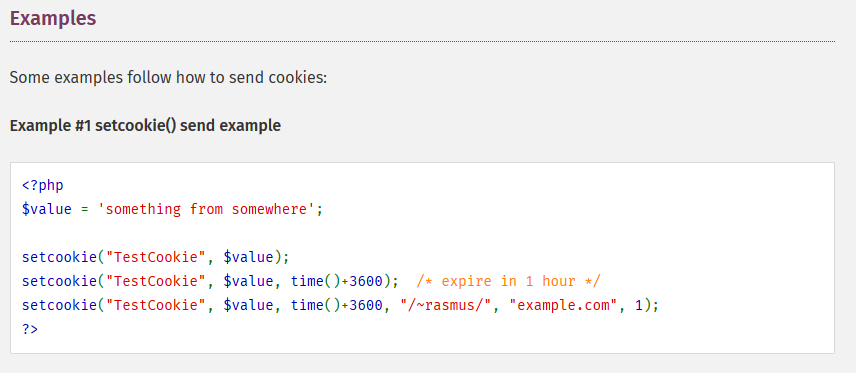Click the $value variable on the assignment line
This screenshot has width=856, height=373.
[x=47, y=209]
